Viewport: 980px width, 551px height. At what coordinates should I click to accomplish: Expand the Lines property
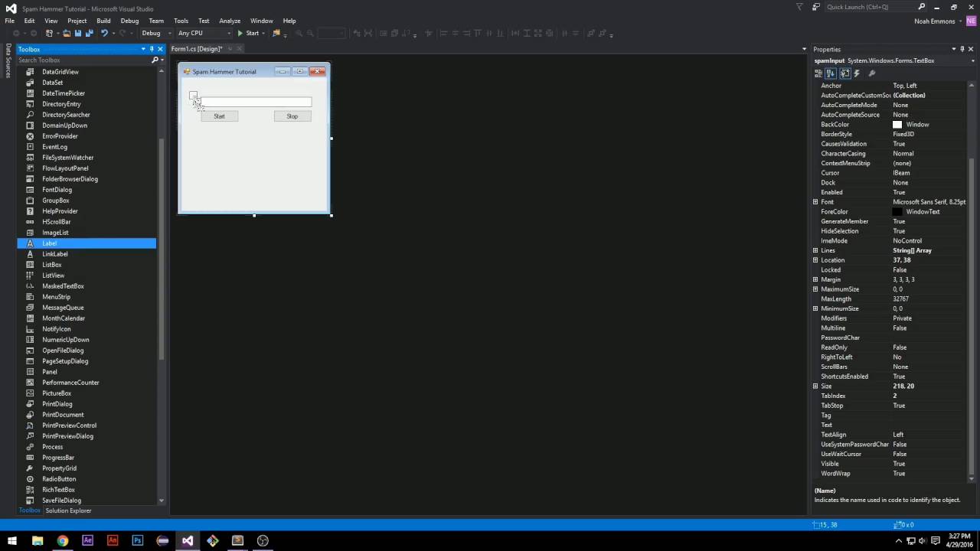(x=815, y=250)
